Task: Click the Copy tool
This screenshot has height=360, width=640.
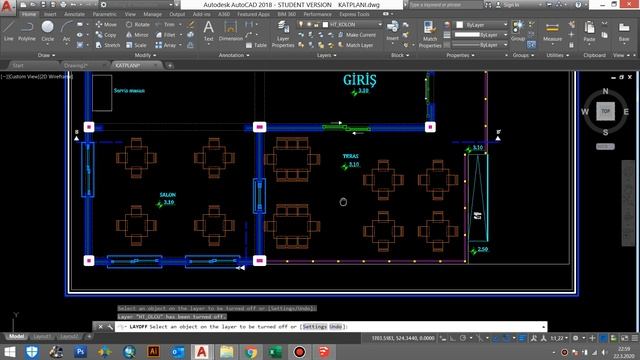Action: coord(106,35)
